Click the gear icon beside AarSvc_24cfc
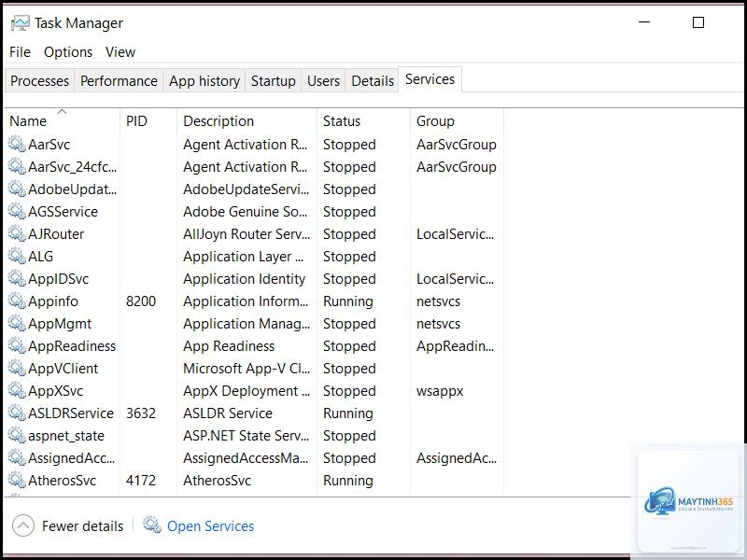Screen dimensions: 747x560 point(17,167)
